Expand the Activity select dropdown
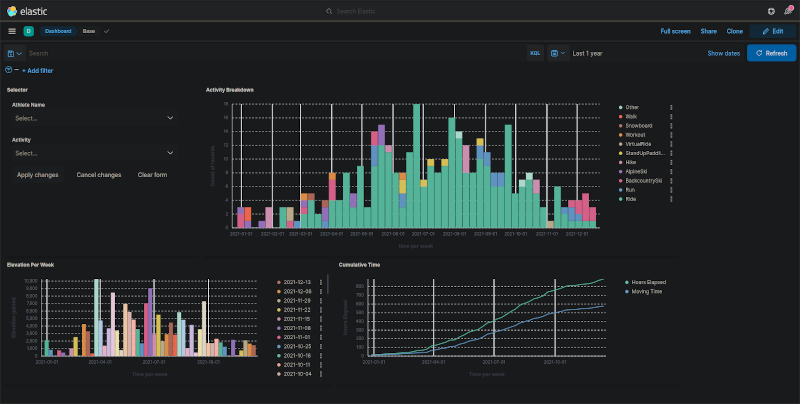This screenshot has width=800, height=404. tap(94, 153)
